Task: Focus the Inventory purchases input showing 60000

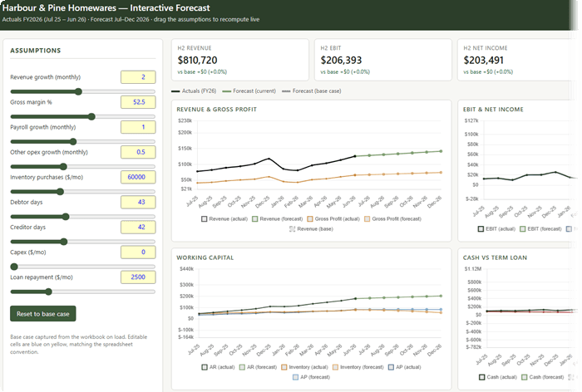Action: click(138, 177)
